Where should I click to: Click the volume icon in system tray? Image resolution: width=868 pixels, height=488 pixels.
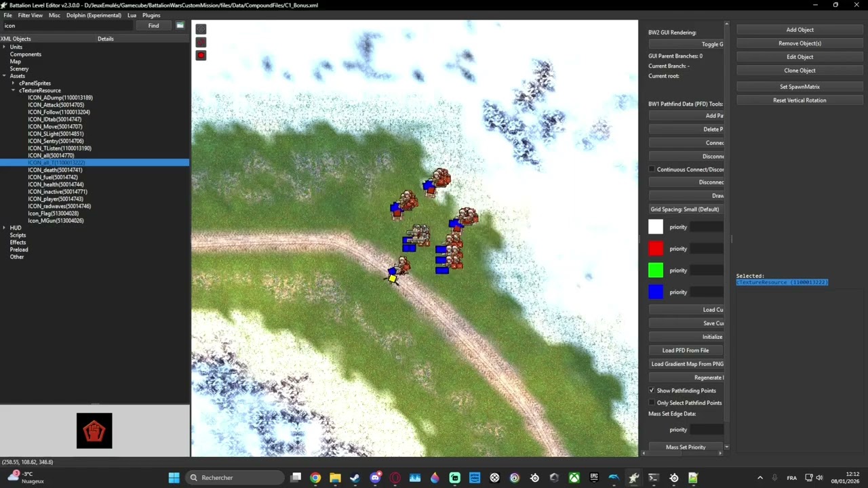point(819,478)
